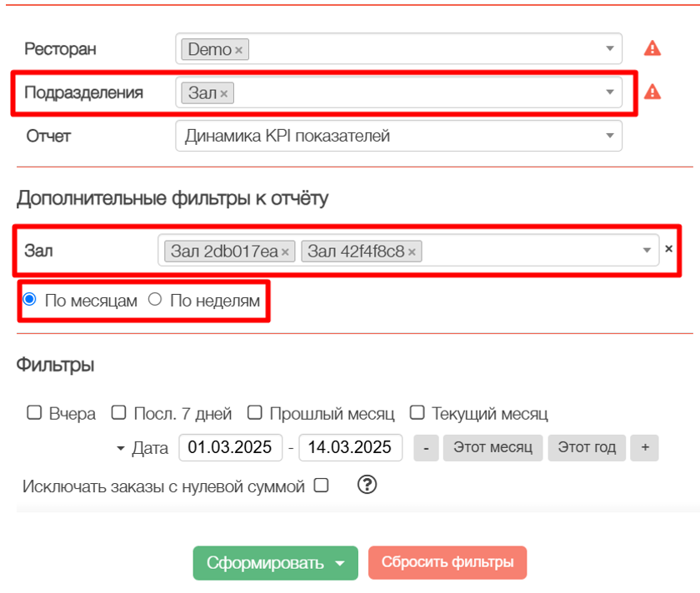Remove tag Зал 42f4f8c8
The width and height of the screenshot is (700, 593).
tap(412, 252)
